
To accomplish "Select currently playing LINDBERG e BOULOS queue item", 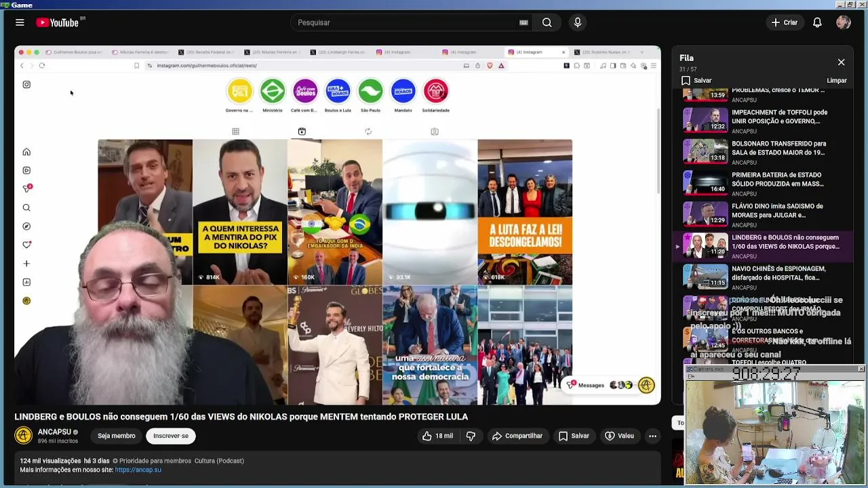I will [x=763, y=245].
